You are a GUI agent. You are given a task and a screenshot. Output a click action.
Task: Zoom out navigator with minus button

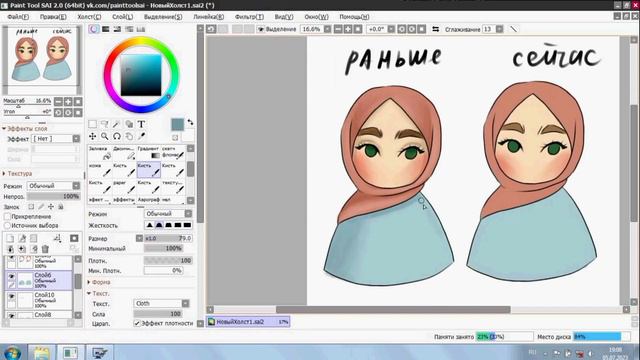[58, 101]
